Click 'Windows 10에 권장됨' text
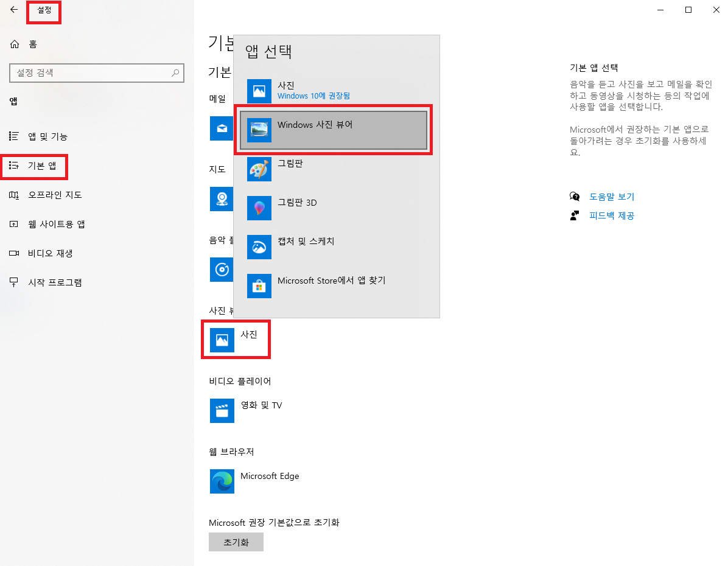728x566 pixels. [x=313, y=96]
